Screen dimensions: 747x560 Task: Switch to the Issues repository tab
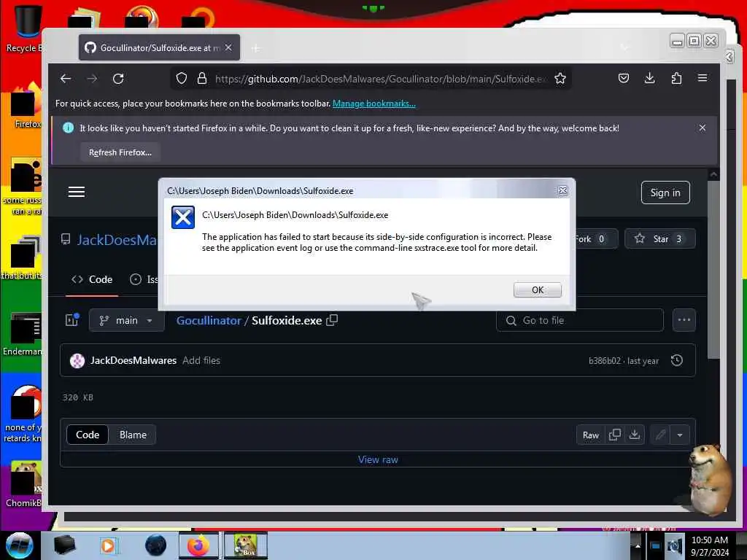click(144, 279)
